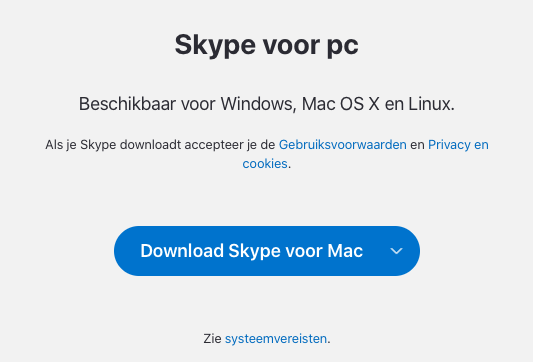This screenshot has height=362, width=533.
Task: Click the white downward chevron icon
Action: click(x=396, y=251)
